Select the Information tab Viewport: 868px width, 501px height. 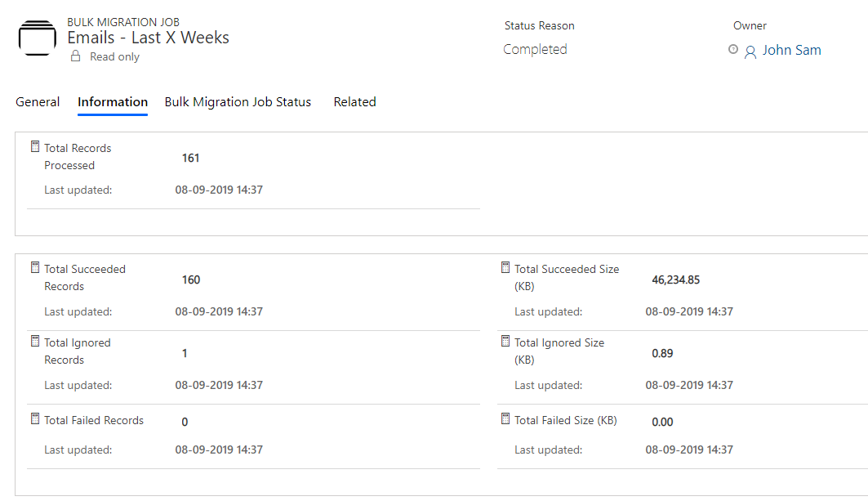pyautogui.click(x=113, y=102)
